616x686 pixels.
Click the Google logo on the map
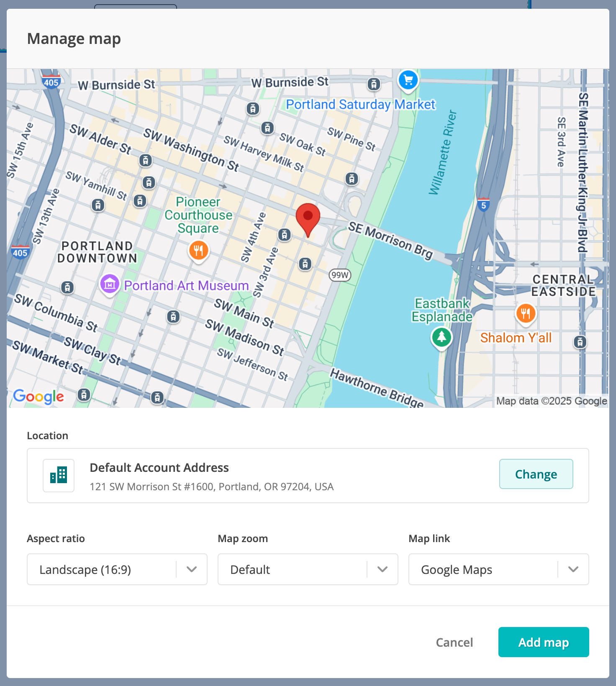pos(38,396)
